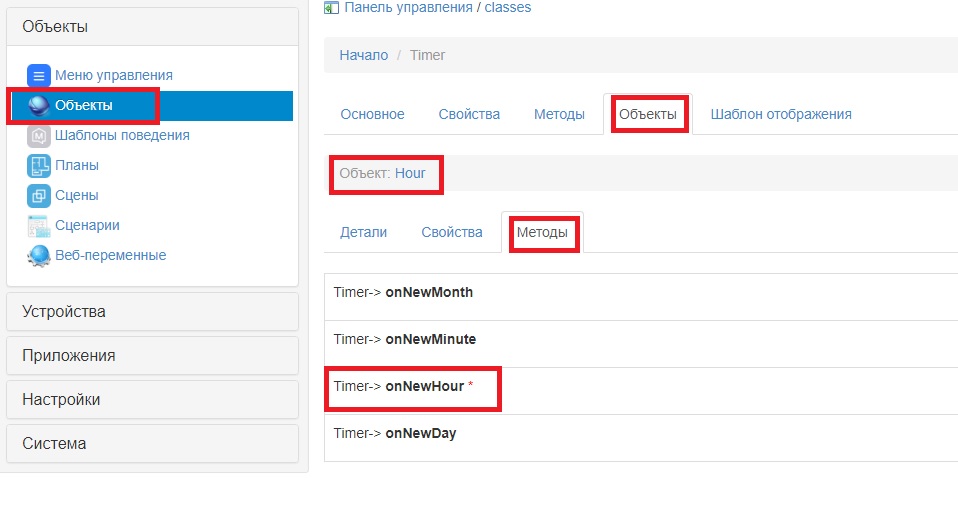Select Объекты in the sidebar list

coord(152,106)
